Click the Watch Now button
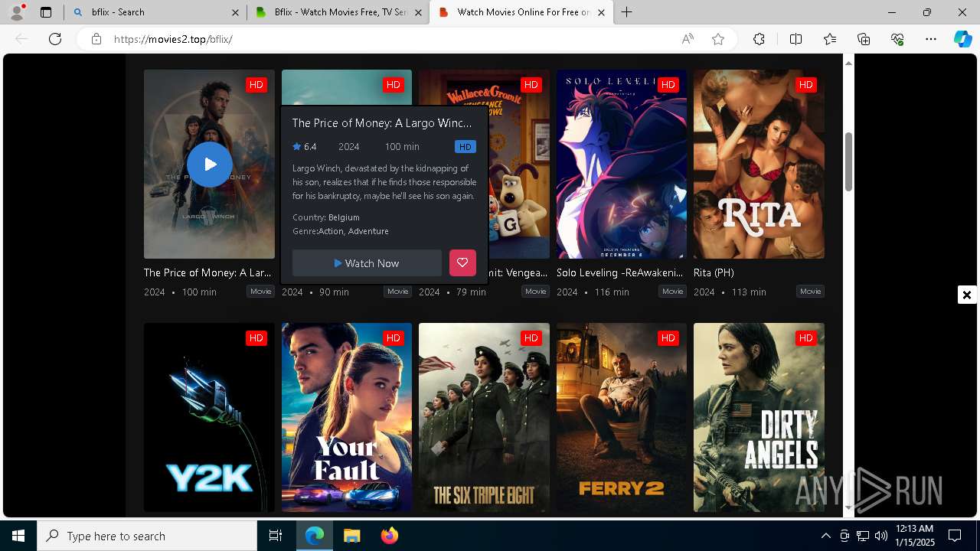Viewport: 980px width, 551px height. (367, 263)
